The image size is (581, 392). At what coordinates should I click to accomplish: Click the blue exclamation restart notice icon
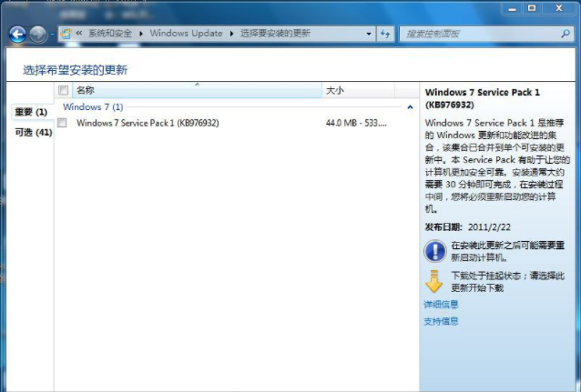(434, 252)
